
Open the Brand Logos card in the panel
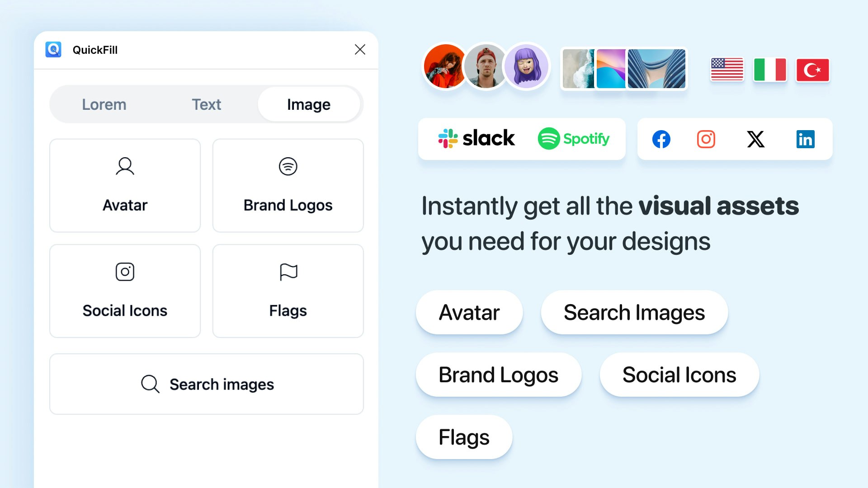pos(288,185)
